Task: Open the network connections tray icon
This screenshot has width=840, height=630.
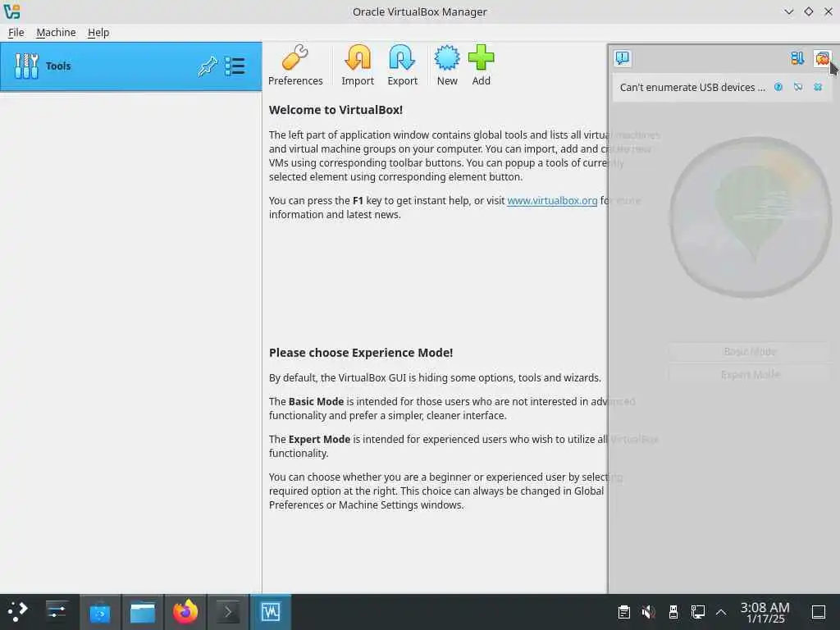Action: coord(698,612)
